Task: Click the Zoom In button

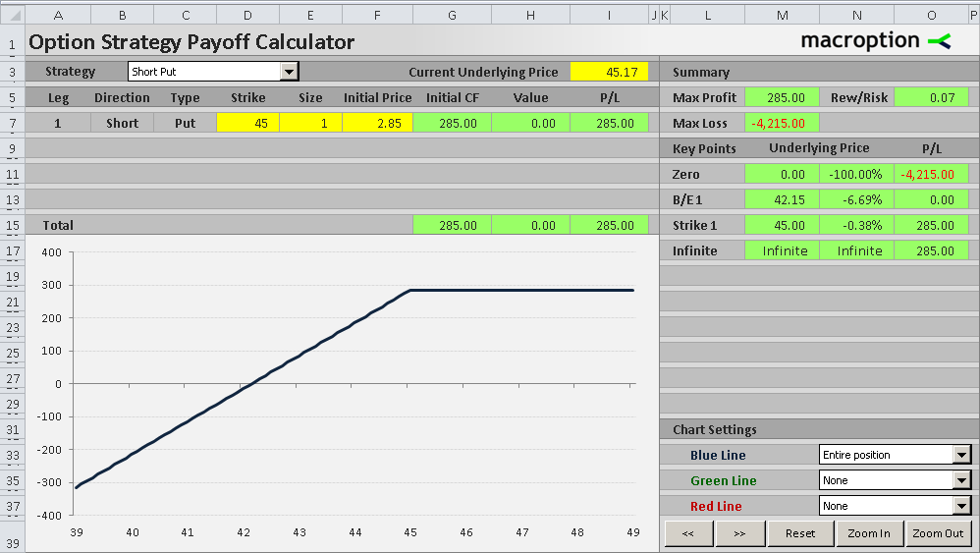Action: pos(869,533)
